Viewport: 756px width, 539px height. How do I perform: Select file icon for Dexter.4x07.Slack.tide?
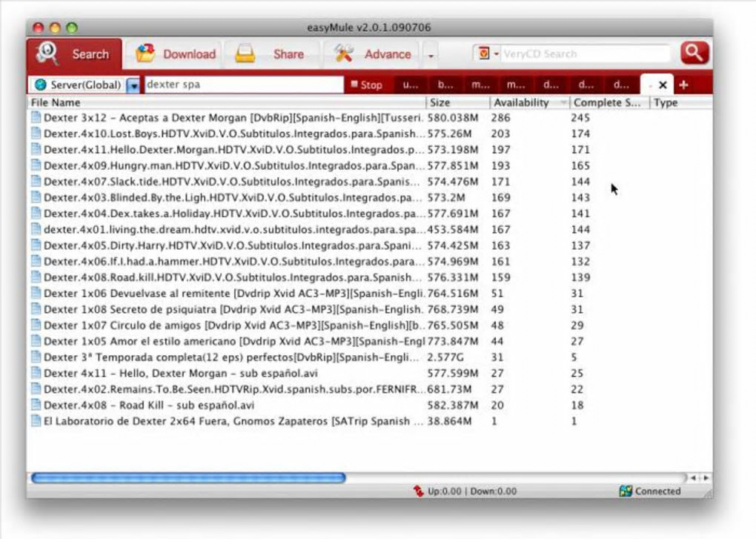pos(36,181)
